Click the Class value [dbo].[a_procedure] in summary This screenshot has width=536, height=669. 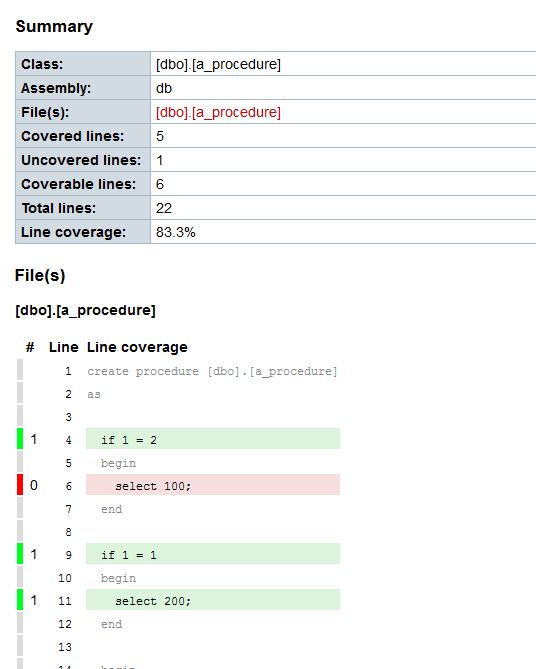click(x=218, y=64)
